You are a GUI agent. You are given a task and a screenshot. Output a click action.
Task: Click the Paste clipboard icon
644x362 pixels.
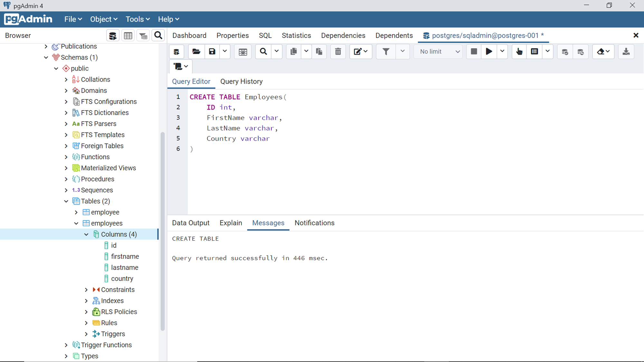tap(319, 51)
